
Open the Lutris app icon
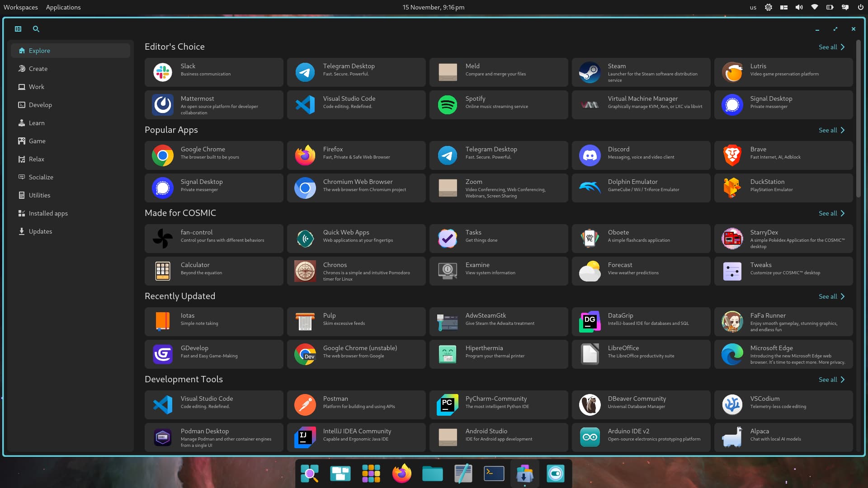pyautogui.click(x=732, y=72)
